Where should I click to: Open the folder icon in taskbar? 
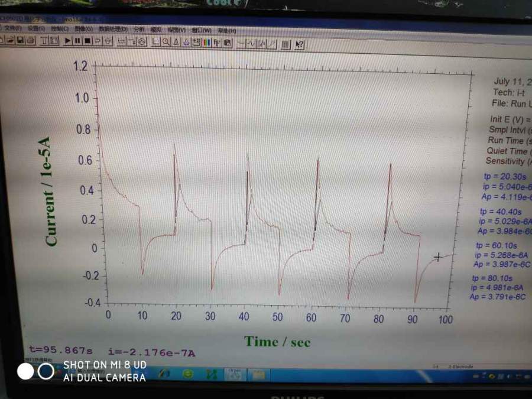tap(258, 375)
